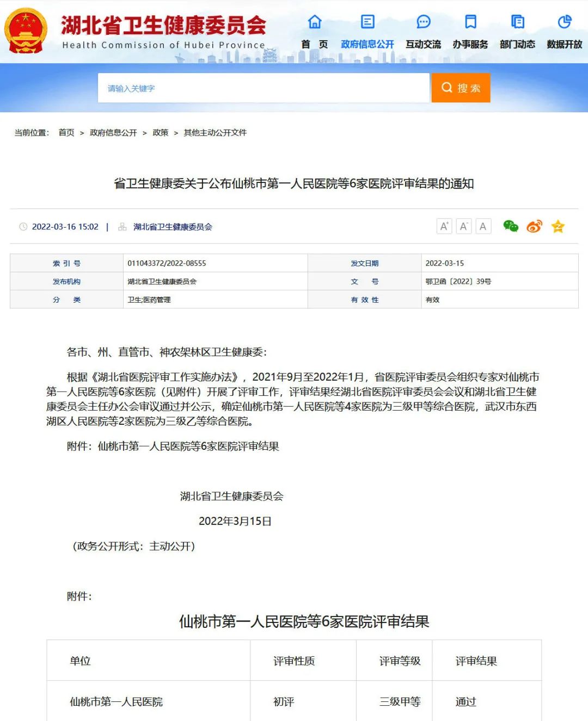Reset font size with A button
The height and width of the screenshot is (721, 588).
pos(483,226)
